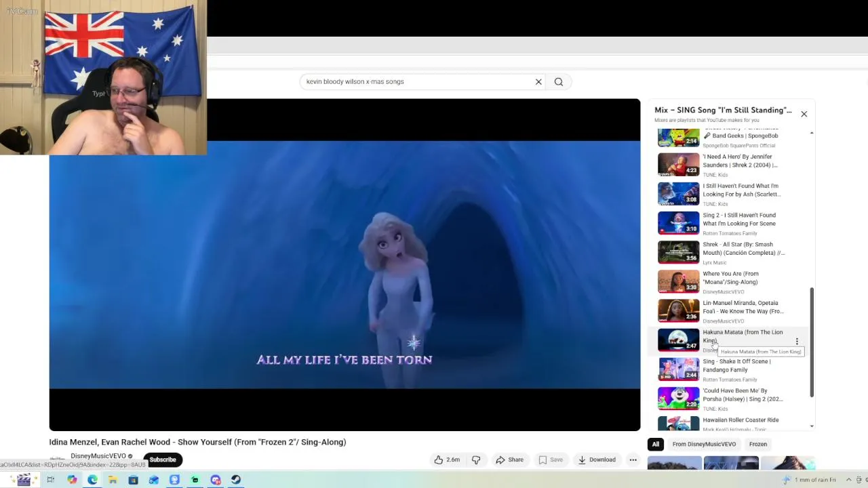The image size is (868, 488).
Task: Open Discord from the taskbar
Action: (216, 480)
